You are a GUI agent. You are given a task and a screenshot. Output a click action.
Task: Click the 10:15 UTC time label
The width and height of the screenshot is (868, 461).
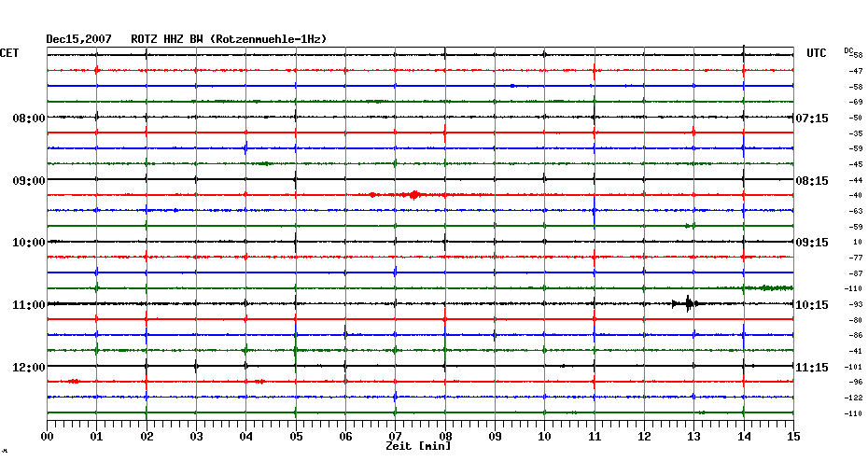tap(812, 305)
